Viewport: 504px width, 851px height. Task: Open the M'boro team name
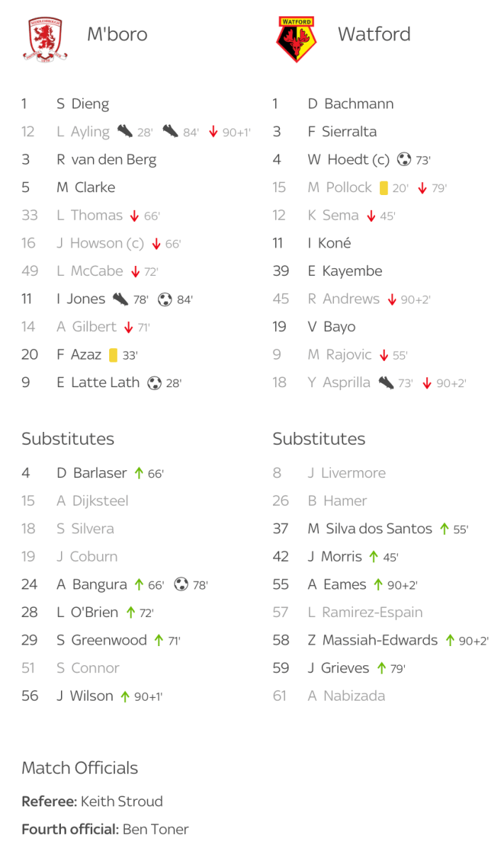[x=117, y=34]
